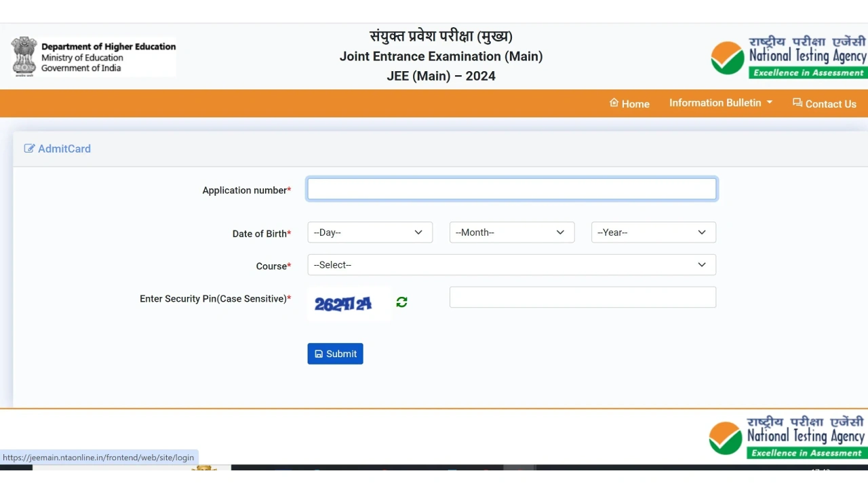Click the AdmitCard link
The width and height of the screenshot is (868, 488).
coord(64,148)
